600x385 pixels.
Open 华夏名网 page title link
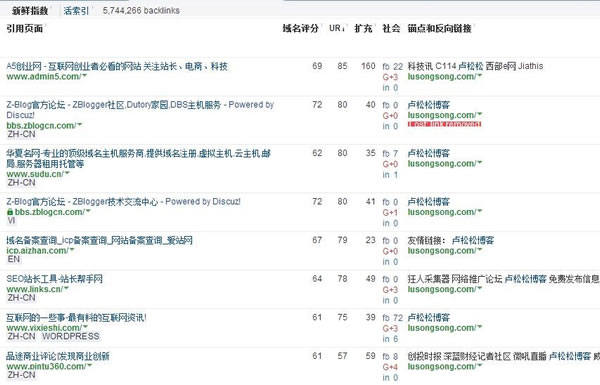click(139, 158)
